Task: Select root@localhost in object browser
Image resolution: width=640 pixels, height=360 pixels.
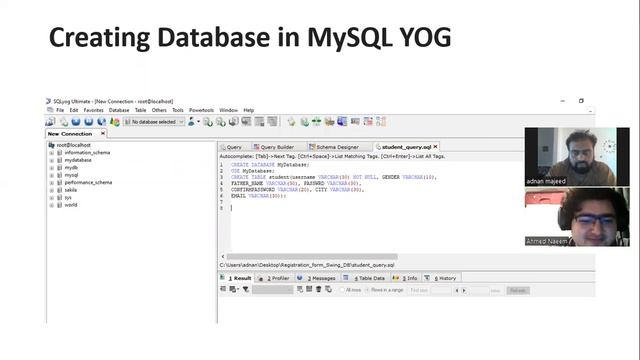Action: [73, 145]
